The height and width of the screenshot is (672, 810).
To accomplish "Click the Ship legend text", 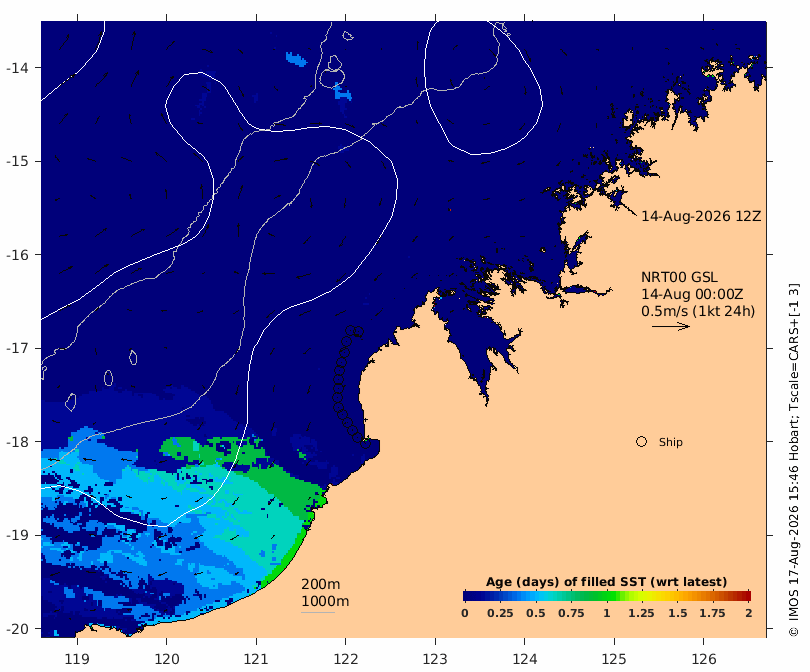I will coord(671,442).
